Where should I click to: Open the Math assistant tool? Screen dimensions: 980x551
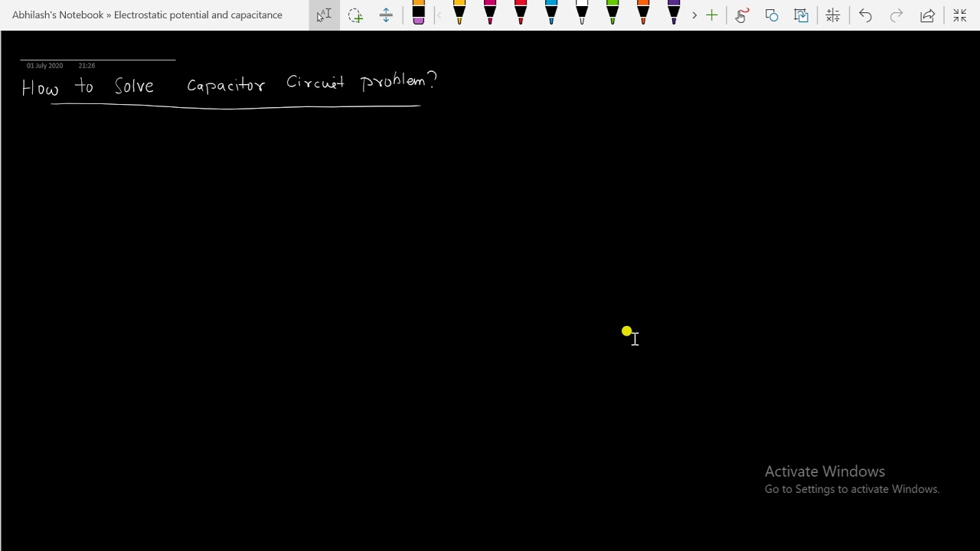(x=833, y=15)
